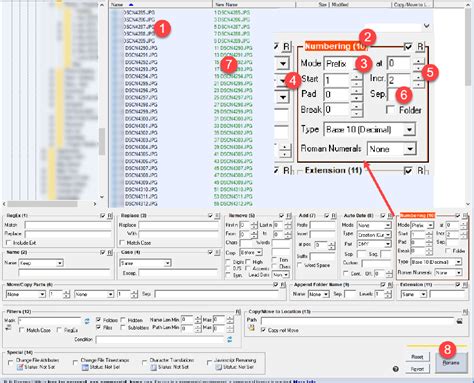This screenshot has height=383, width=474.
Task: Toggle the Copy not Move checkbox
Action: (263, 330)
